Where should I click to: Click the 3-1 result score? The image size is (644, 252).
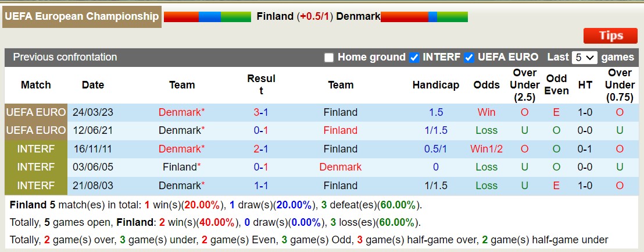pyautogui.click(x=261, y=112)
